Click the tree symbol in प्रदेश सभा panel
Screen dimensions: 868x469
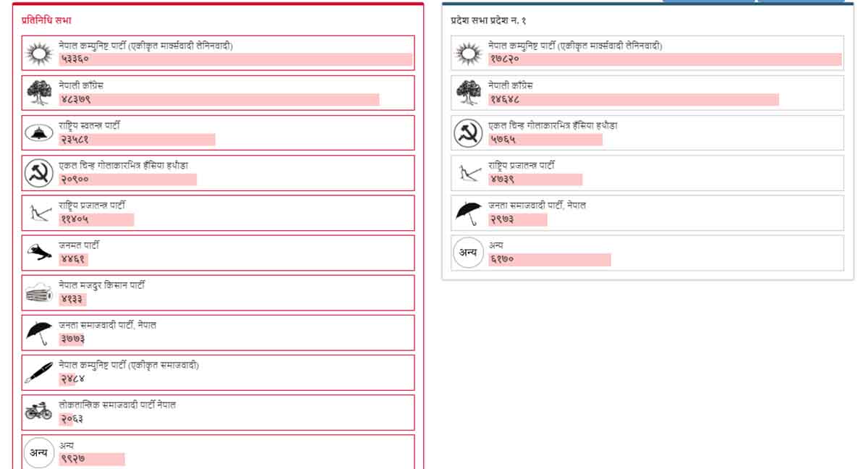[x=468, y=93]
